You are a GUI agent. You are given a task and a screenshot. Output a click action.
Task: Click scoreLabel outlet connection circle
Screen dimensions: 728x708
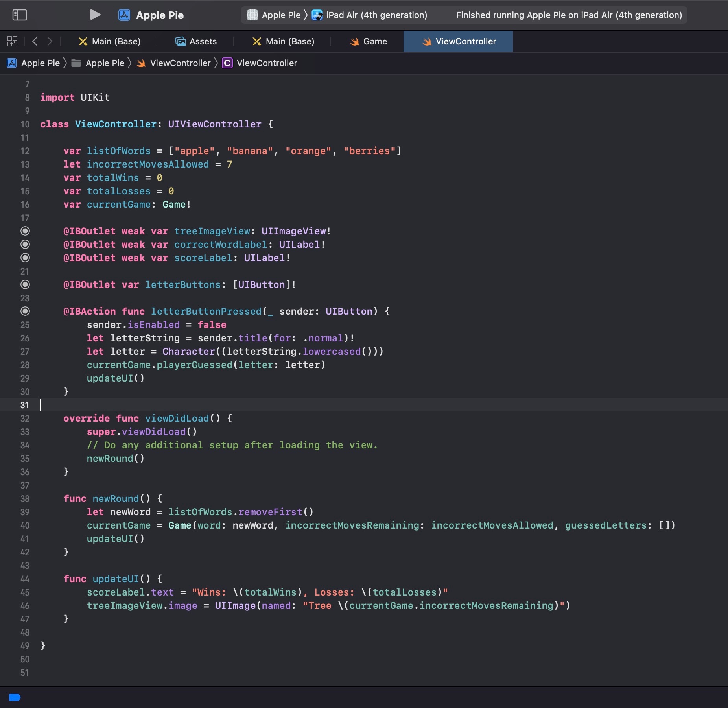coord(25,258)
